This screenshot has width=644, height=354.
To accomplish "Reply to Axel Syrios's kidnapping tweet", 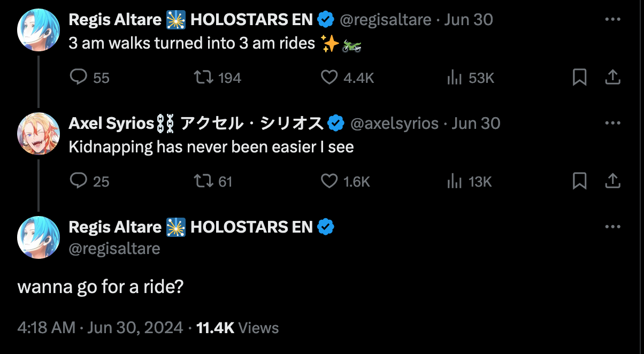I will tap(79, 181).
